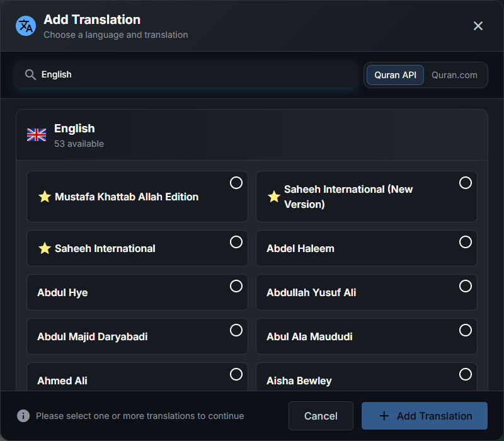Select the Abdul Hye radio button

pos(236,286)
